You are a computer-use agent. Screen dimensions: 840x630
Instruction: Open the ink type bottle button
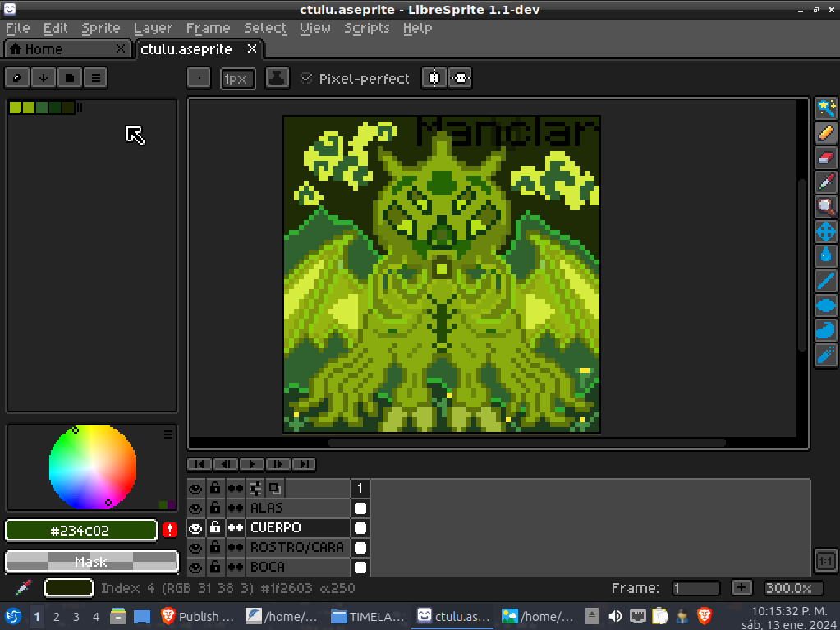pyautogui.click(x=277, y=78)
